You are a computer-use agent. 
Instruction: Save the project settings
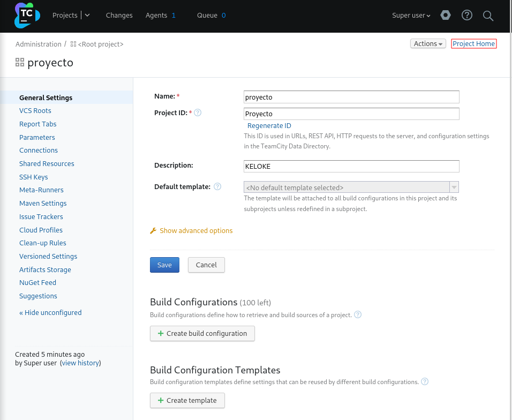click(x=164, y=265)
